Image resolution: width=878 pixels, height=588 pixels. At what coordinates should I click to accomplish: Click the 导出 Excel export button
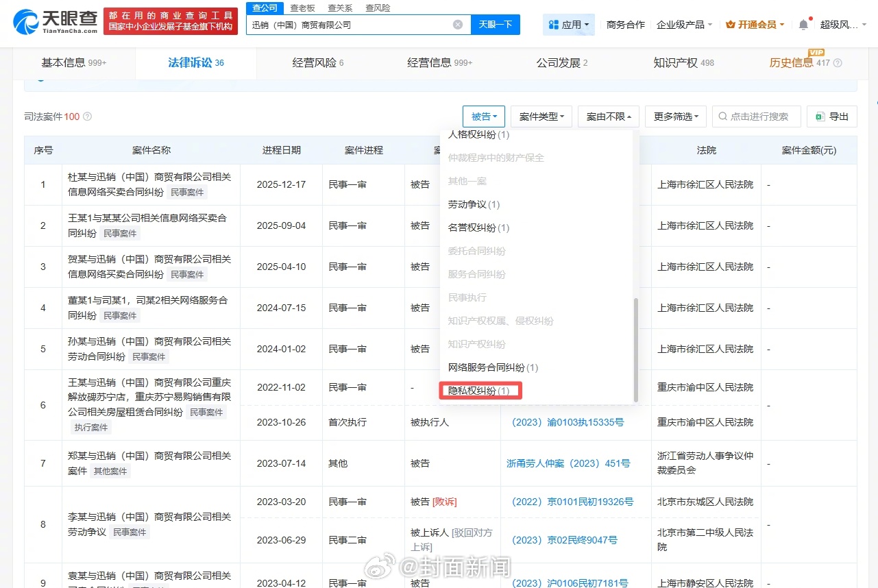point(831,117)
